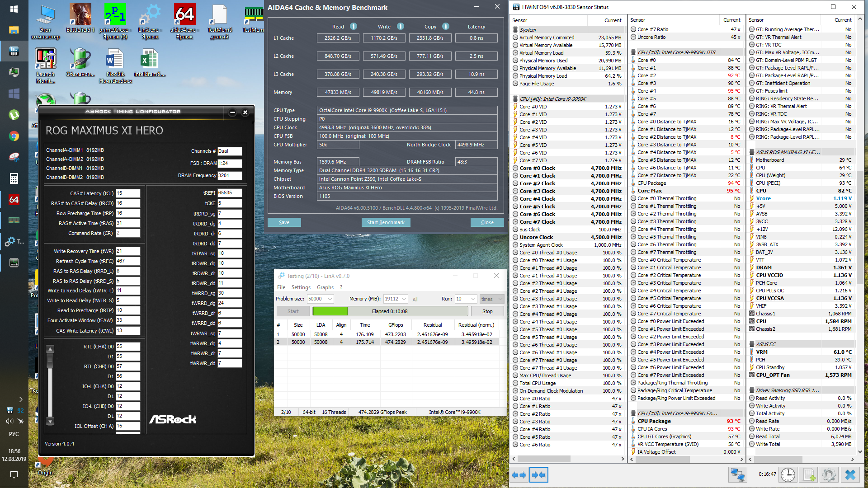Reset the HWiNFO elapsed clock icon
This screenshot has width=868, height=488.
(788, 475)
